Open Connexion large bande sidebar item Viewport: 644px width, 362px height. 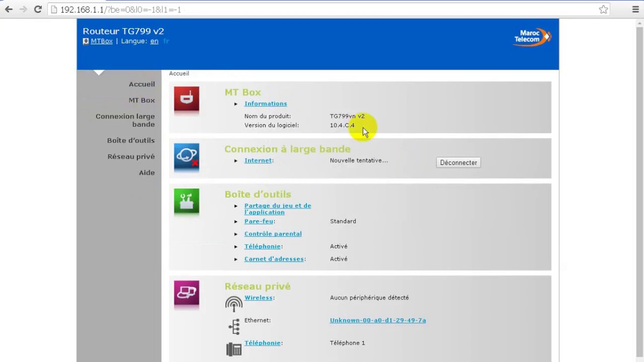click(x=125, y=120)
